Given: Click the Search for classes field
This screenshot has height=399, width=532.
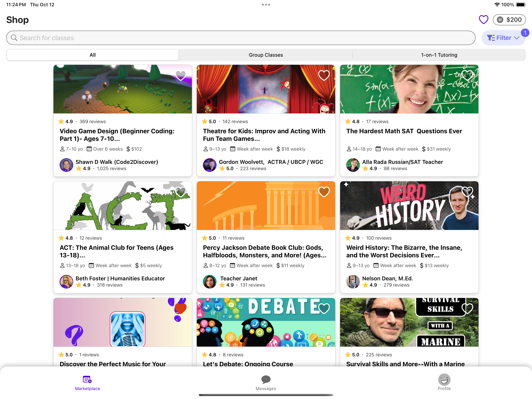Looking at the screenshot, I should point(240,38).
